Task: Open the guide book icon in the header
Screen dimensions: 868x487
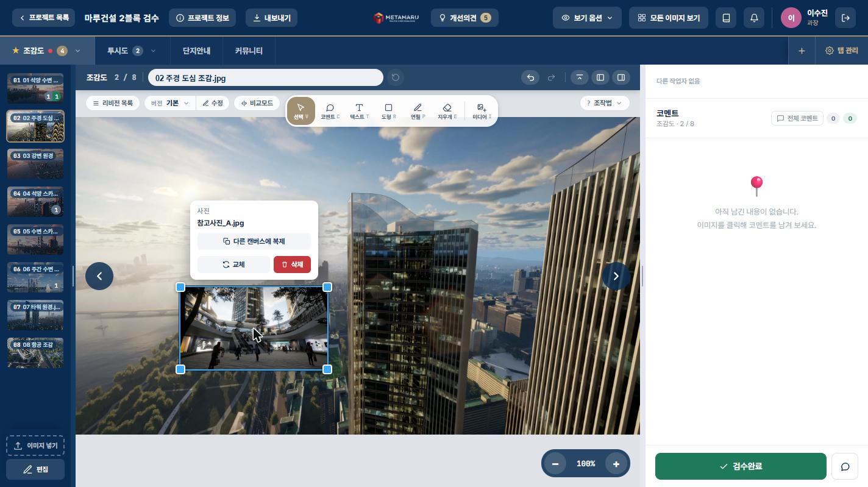Action: coord(726,18)
